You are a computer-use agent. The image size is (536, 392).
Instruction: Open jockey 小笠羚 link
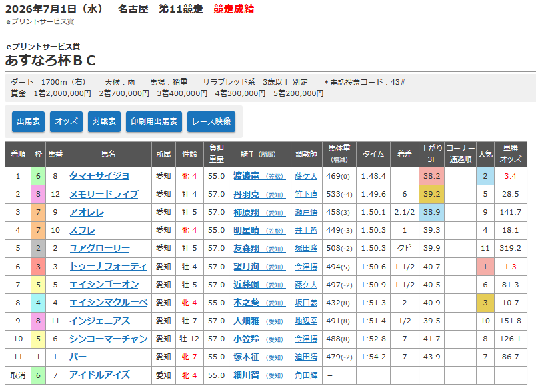click(x=259, y=339)
